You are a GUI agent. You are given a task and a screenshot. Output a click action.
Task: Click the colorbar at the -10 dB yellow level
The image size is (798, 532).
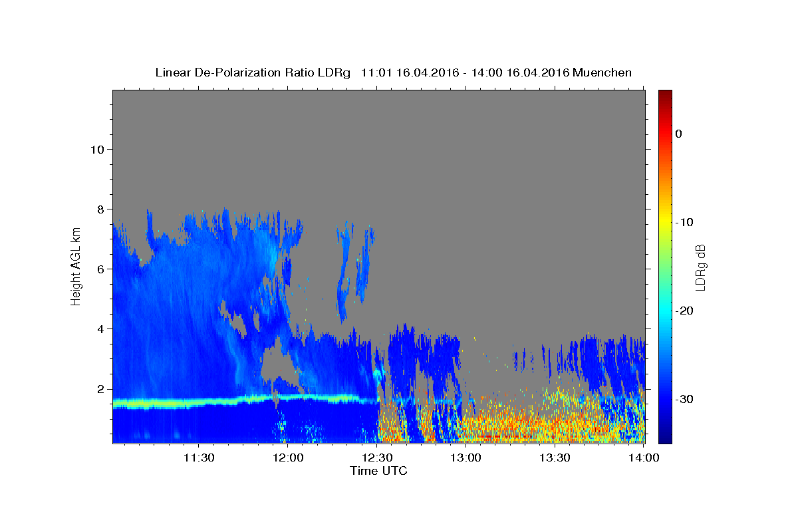pos(665,222)
